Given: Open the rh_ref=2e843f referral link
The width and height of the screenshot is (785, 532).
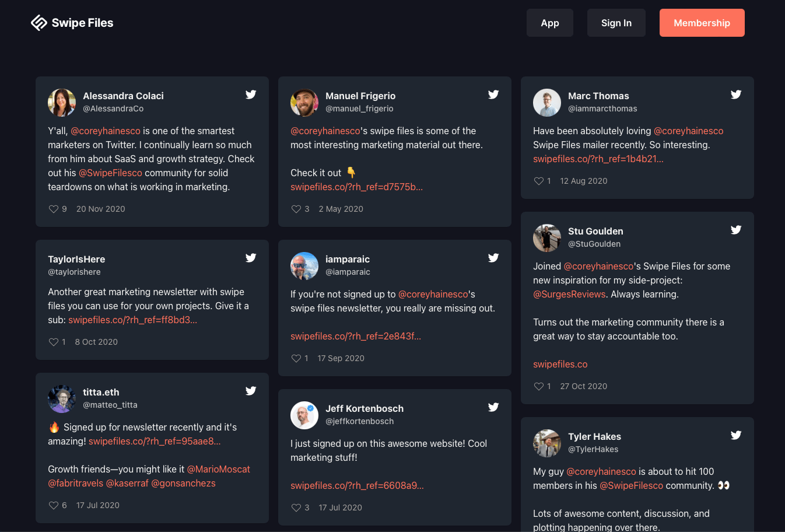Looking at the screenshot, I should (x=356, y=336).
